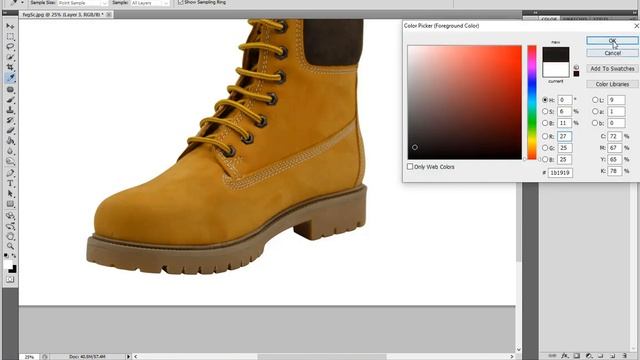The image size is (640, 360).
Task: Choose the Lab 'a' radio button
Action: click(x=595, y=111)
